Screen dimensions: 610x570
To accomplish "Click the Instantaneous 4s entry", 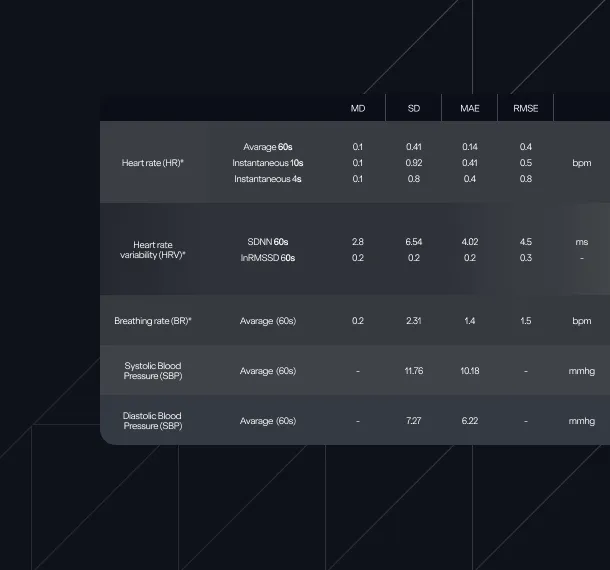I will tap(268, 179).
